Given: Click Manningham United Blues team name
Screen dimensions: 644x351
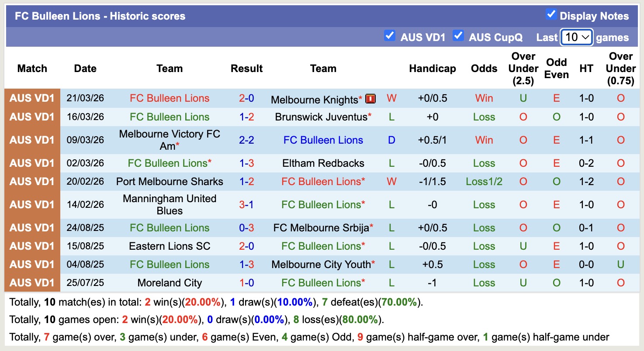Looking at the screenshot, I should (x=170, y=204).
